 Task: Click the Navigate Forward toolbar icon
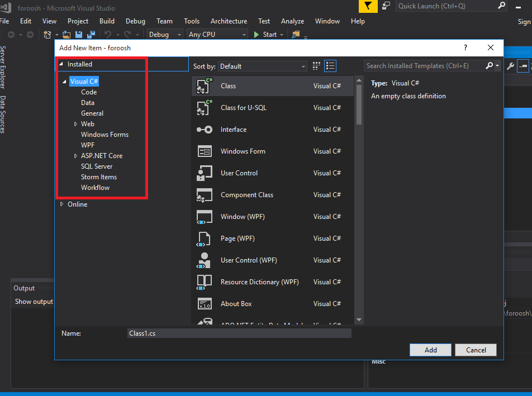pyautogui.click(x=30, y=35)
